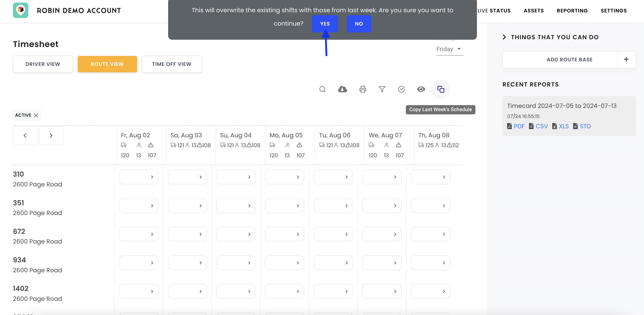
Task: Switch to Driver View
Action: point(43,64)
